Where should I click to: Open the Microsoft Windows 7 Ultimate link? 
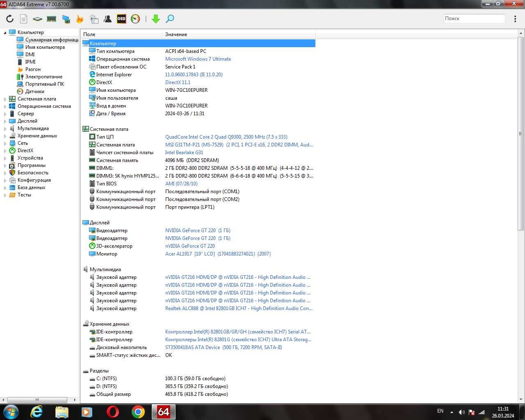[198, 59]
